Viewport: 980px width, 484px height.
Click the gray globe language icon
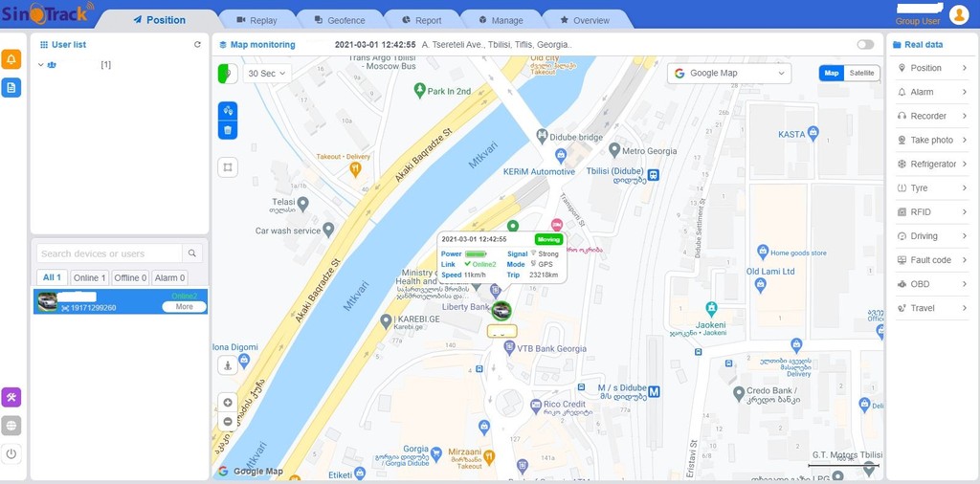pyautogui.click(x=11, y=426)
